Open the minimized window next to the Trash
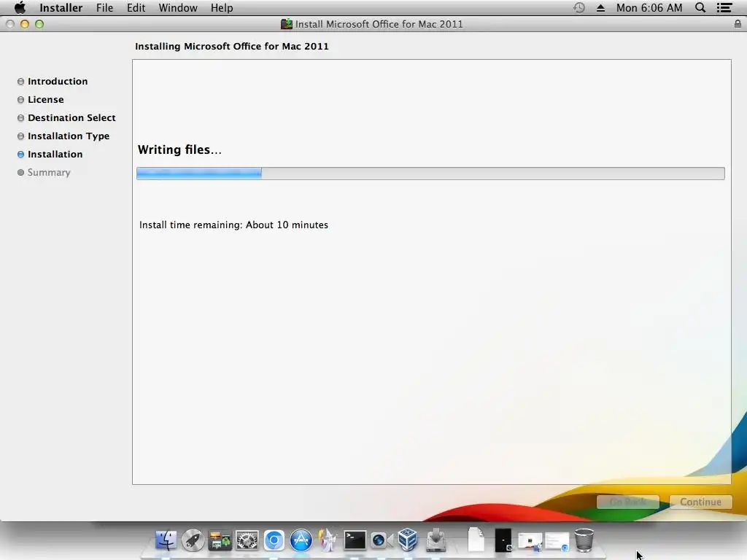Screen dimensions: 747x560 tap(557, 542)
